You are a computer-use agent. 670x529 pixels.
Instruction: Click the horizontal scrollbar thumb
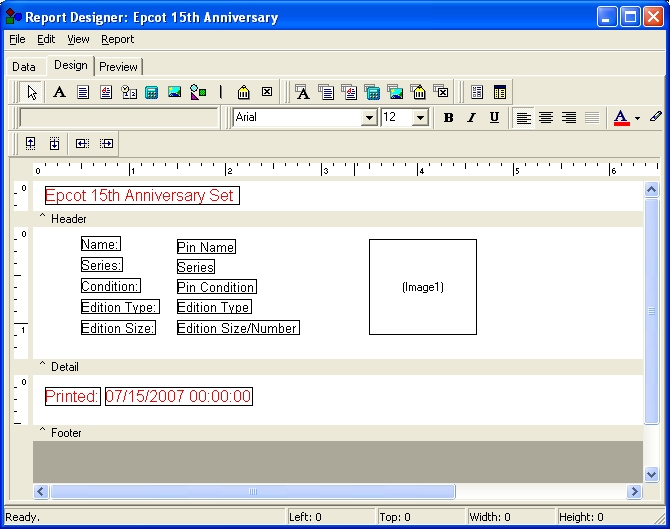point(253,491)
